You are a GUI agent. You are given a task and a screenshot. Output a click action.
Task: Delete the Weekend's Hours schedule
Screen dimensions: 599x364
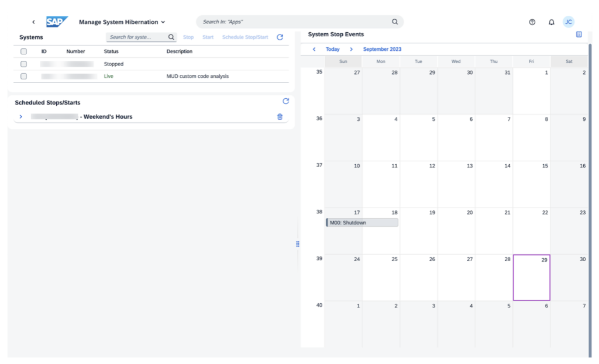[280, 117]
